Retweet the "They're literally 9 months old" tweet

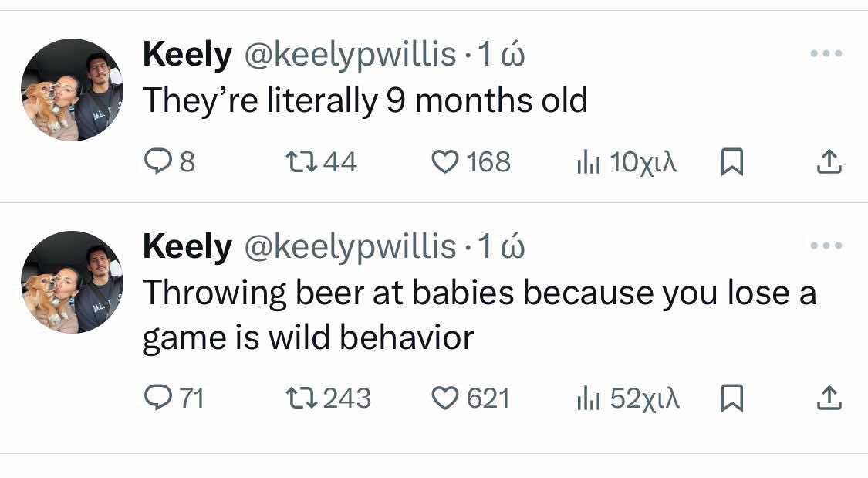[x=298, y=162]
